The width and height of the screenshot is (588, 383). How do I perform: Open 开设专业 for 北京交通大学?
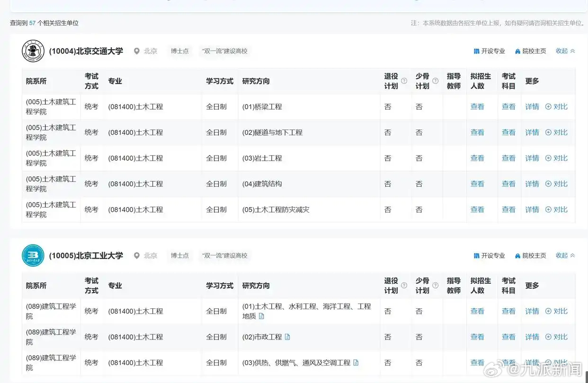[489, 51]
